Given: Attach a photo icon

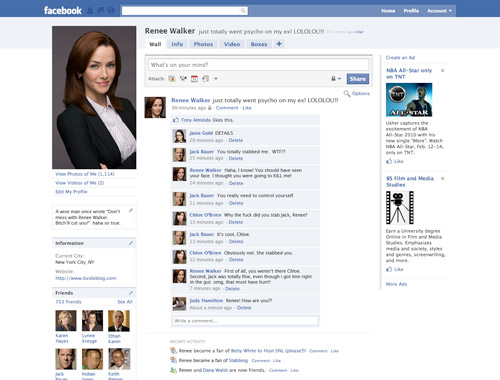Looking at the screenshot, I should point(172,79).
